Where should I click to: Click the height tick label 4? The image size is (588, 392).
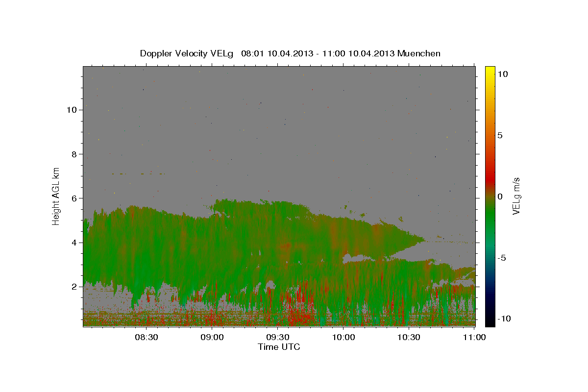click(x=75, y=243)
